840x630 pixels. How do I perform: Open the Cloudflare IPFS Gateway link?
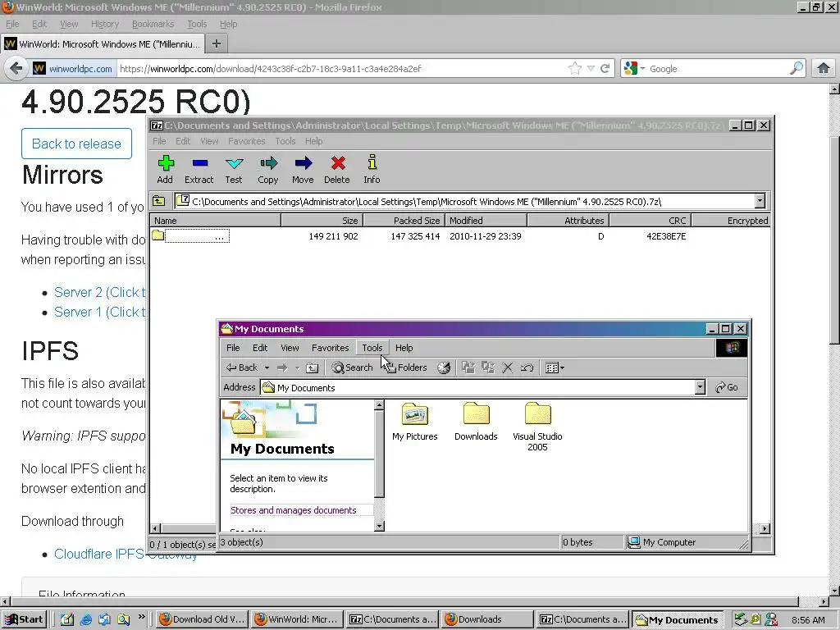(126, 554)
